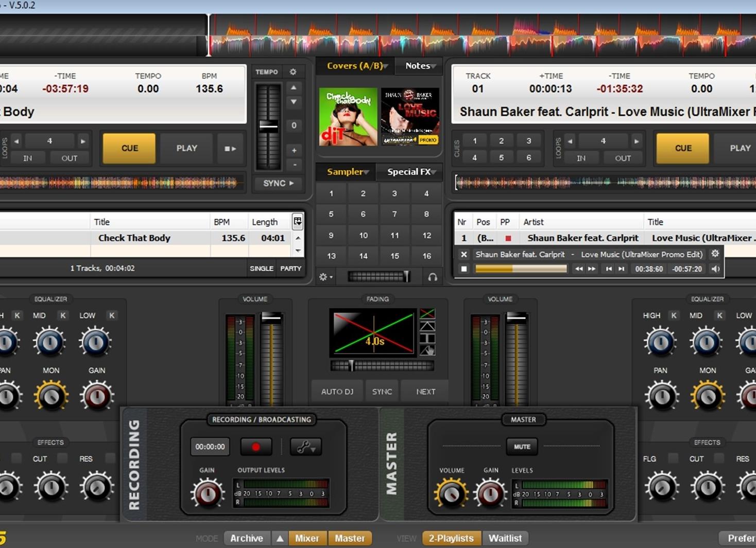Toggle right deck HIGH kill K button
The width and height of the screenshot is (756, 548).
tap(674, 315)
